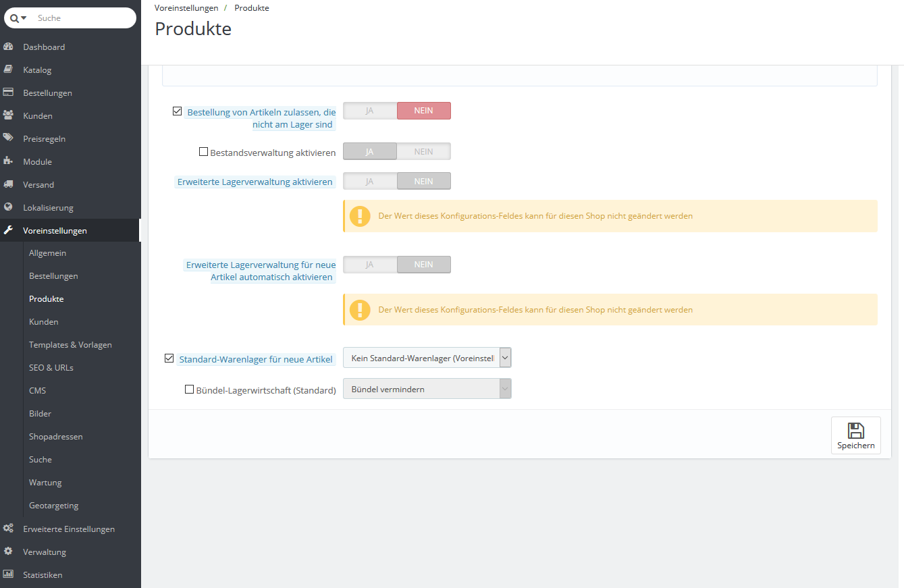904x588 pixels.
Task: Click label Erweiterte Lagerverwaltung für neue Artikel
Action: tap(261, 271)
